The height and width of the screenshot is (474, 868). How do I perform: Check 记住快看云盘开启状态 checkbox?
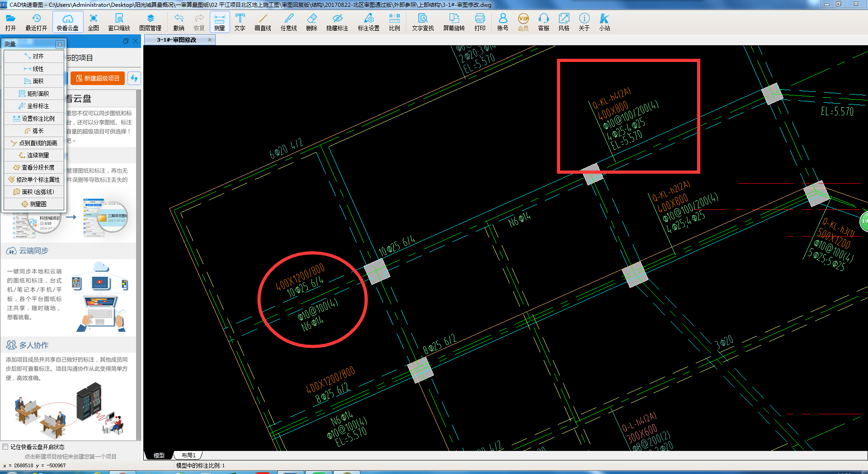tap(5, 447)
